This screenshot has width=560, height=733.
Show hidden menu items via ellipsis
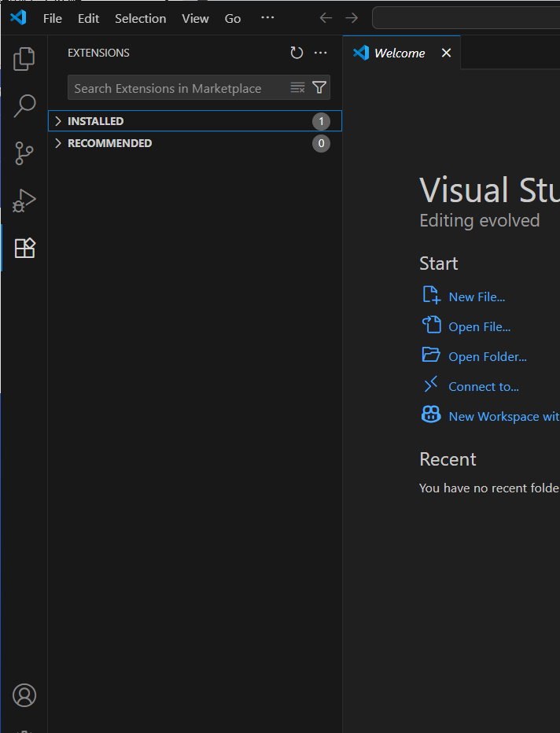(x=267, y=18)
